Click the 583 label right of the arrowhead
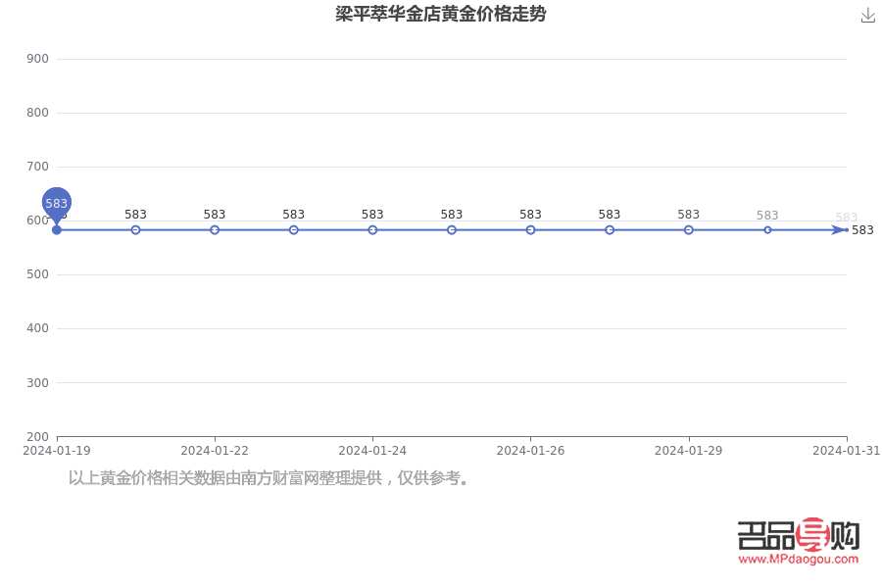 click(x=862, y=230)
